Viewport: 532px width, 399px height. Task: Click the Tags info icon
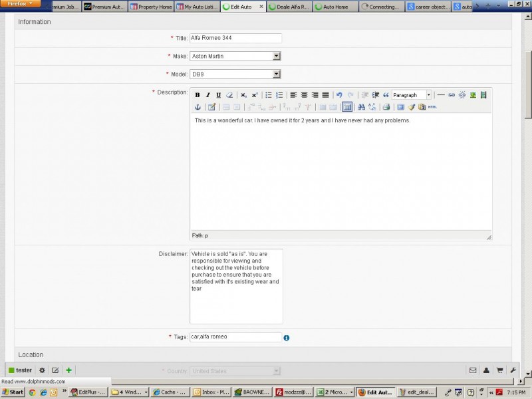[x=287, y=338]
